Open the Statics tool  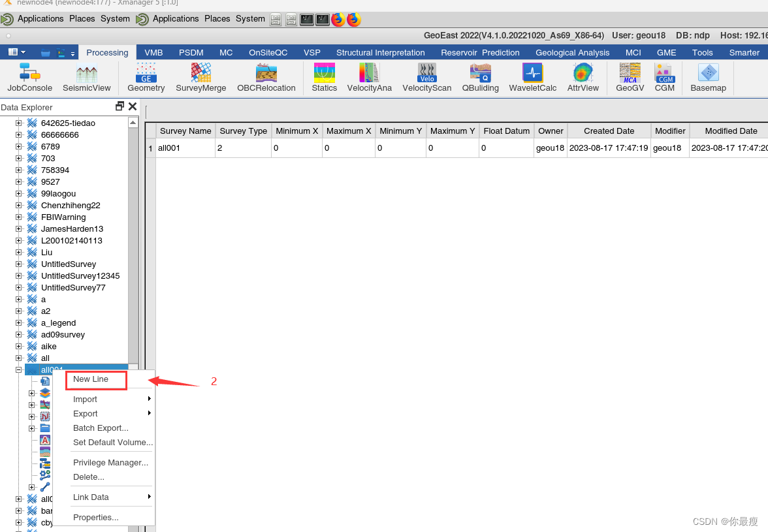pyautogui.click(x=324, y=77)
